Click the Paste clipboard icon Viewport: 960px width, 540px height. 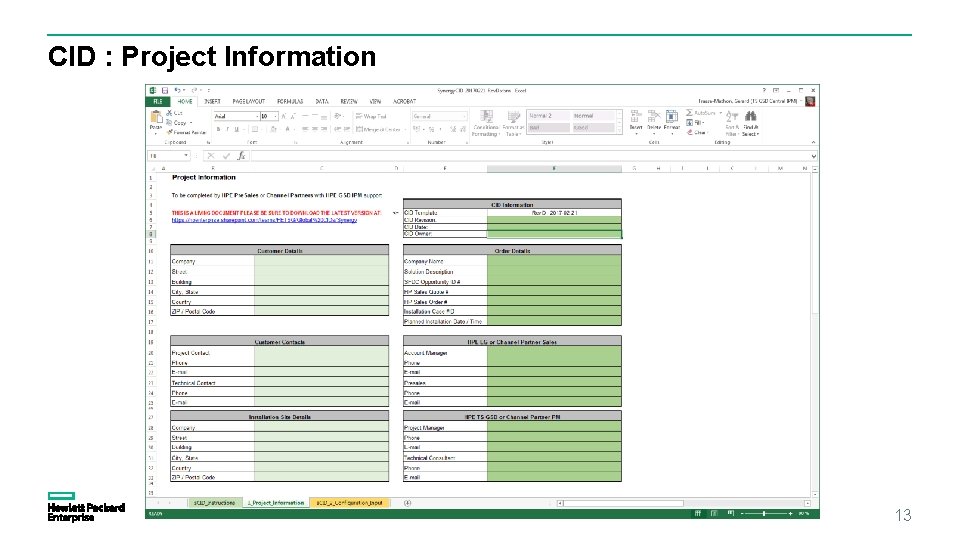tap(156, 116)
